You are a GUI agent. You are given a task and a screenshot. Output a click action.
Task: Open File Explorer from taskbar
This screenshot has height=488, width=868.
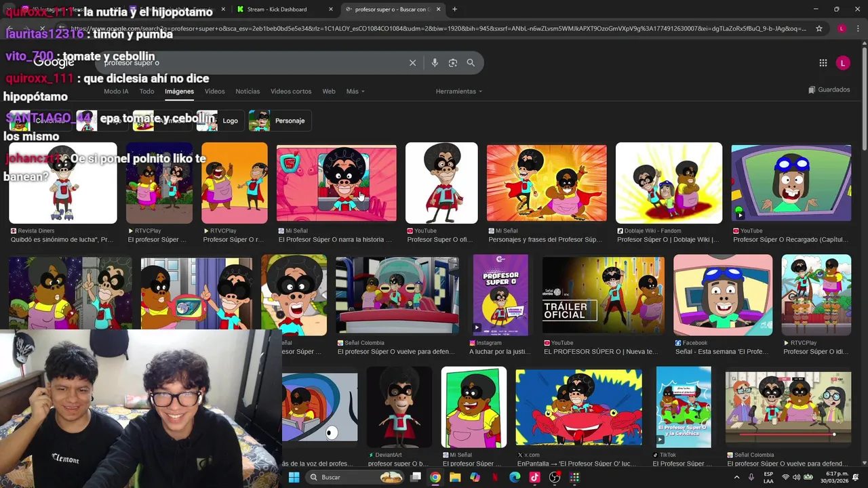click(x=455, y=477)
